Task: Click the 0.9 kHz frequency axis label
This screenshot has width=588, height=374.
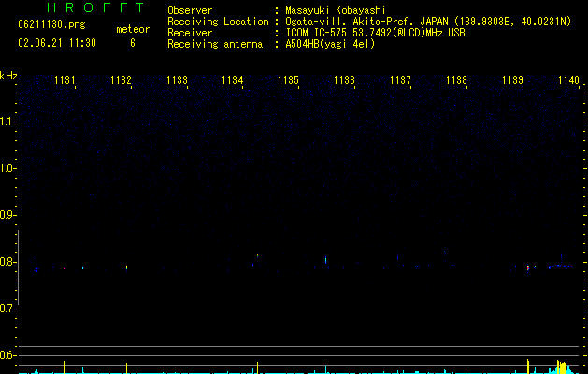Action: (x=8, y=215)
